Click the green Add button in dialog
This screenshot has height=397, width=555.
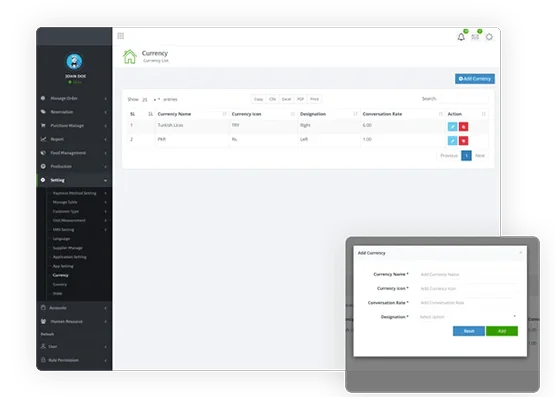point(502,331)
